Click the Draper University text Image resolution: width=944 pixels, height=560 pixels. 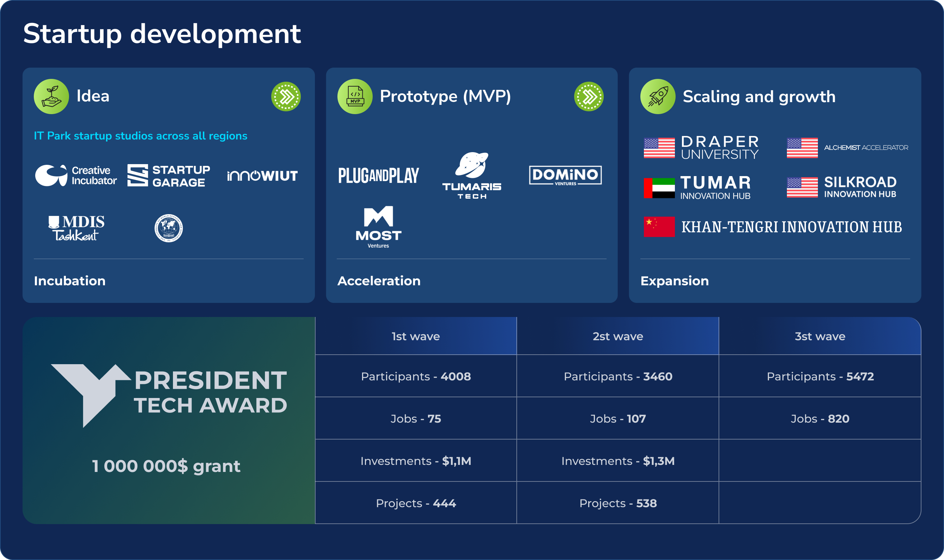tap(720, 148)
